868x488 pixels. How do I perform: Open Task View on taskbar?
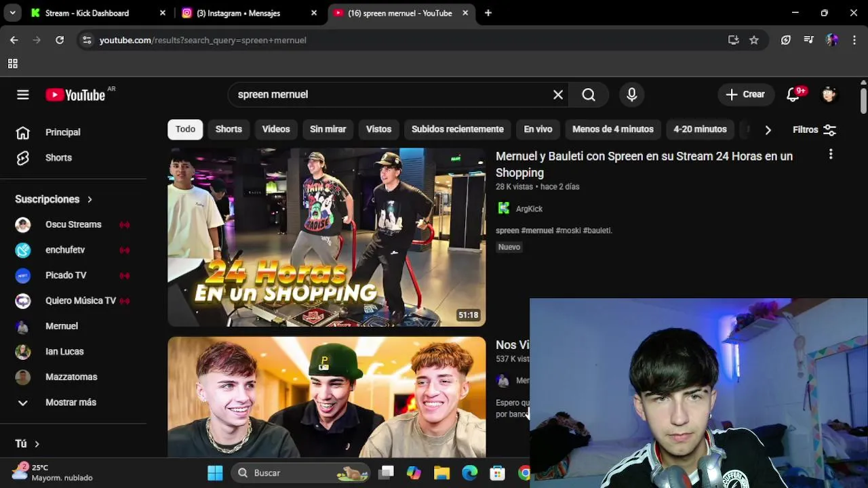(x=387, y=473)
